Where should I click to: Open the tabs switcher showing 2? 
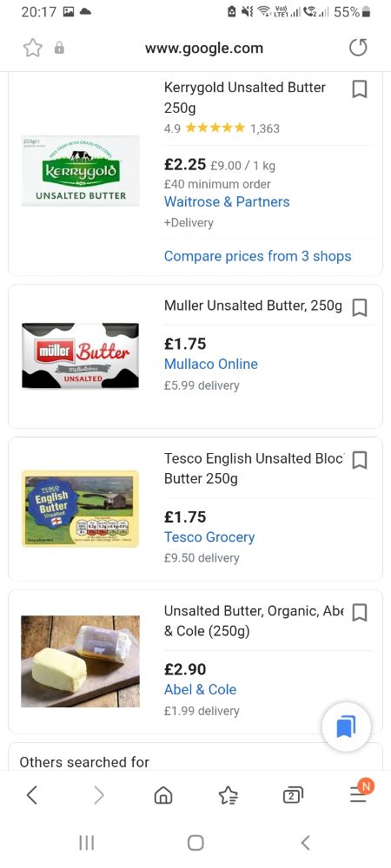(293, 795)
